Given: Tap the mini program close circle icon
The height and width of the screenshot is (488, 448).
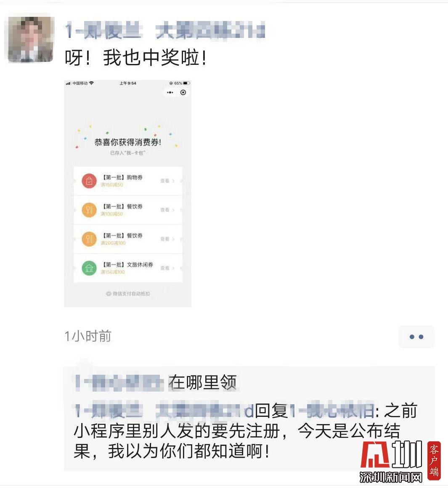Looking at the screenshot, I should [x=183, y=93].
